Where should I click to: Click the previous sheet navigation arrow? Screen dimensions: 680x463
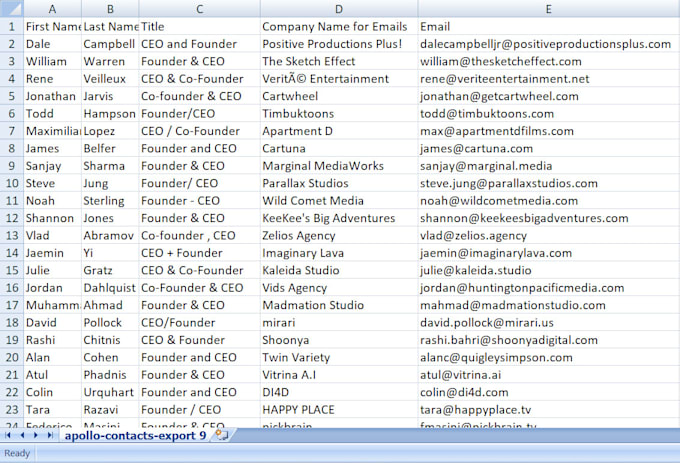click(x=22, y=435)
